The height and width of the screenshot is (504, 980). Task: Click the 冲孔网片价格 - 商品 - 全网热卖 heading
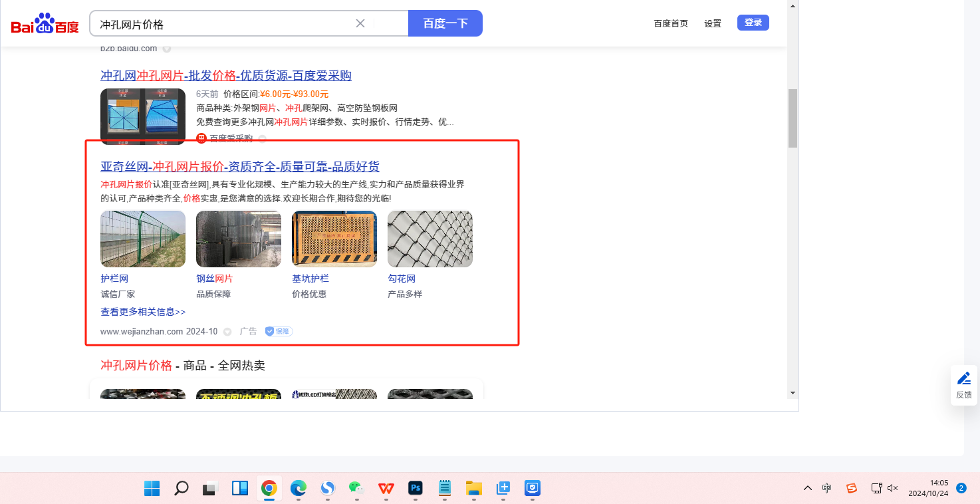pos(183,366)
